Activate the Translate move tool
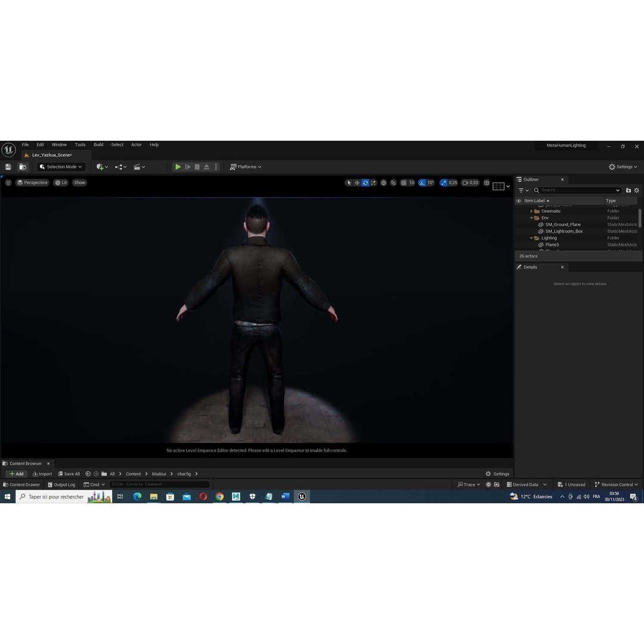Image resolution: width=644 pixels, height=644 pixels. [x=357, y=183]
